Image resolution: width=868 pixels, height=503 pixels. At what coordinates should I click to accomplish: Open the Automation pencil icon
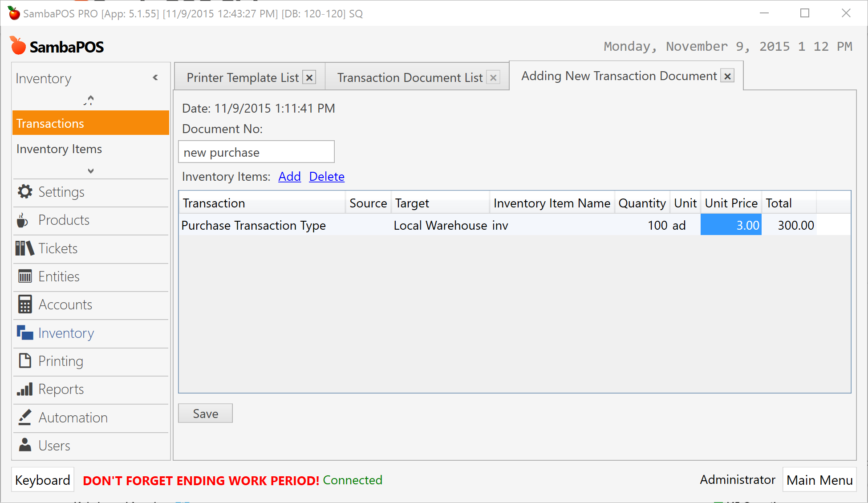tap(24, 417)
